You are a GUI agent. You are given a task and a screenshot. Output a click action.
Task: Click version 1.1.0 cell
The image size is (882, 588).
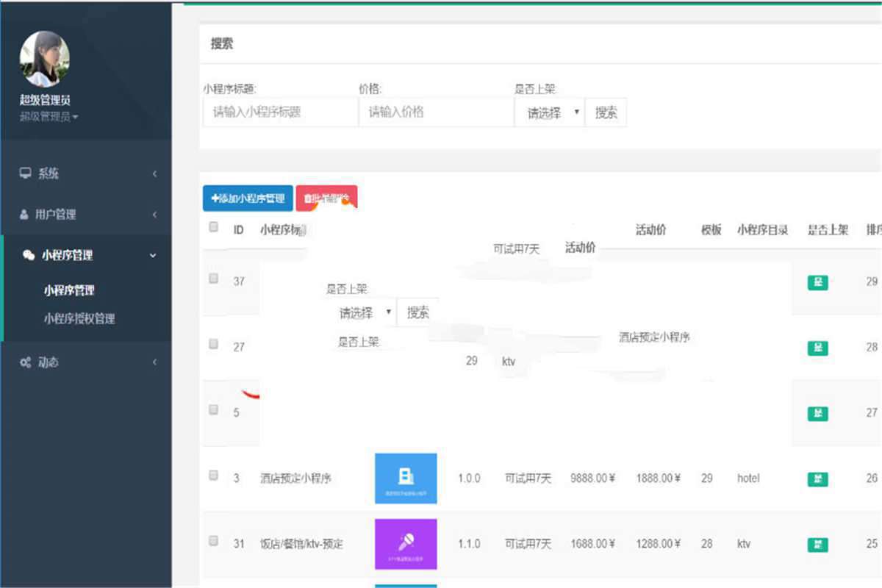[x=469, y=544]
